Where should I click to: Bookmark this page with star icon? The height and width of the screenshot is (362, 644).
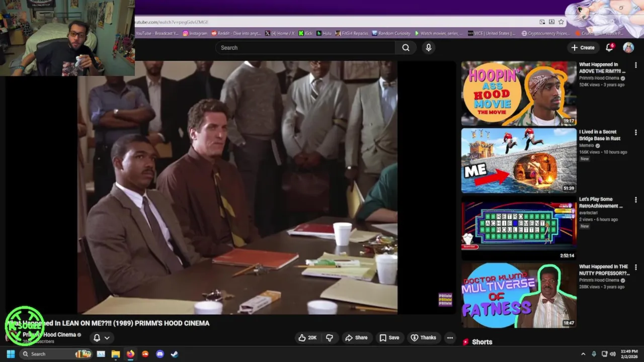[x=561, y=22]
